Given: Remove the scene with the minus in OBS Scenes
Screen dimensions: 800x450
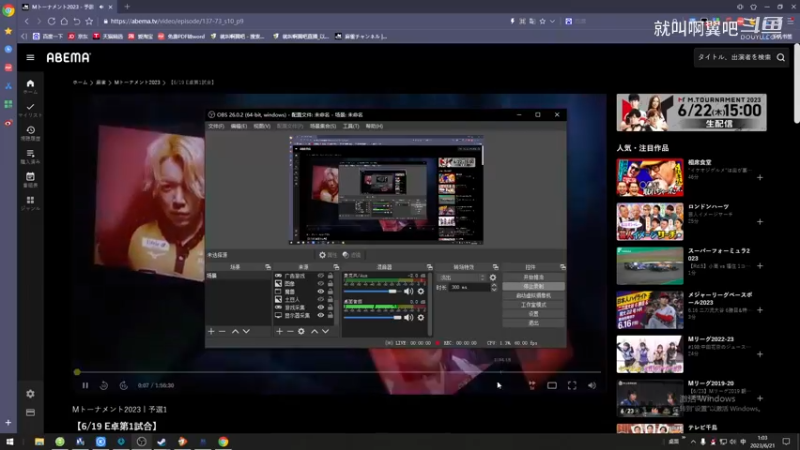Looking at the screenshot, I should 222,331.
